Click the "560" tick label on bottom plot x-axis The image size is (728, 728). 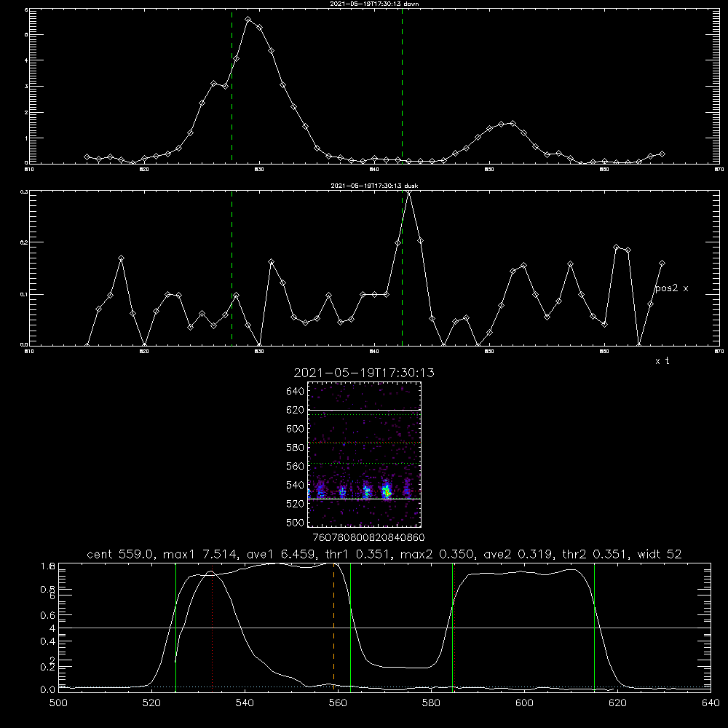[338, 703]
